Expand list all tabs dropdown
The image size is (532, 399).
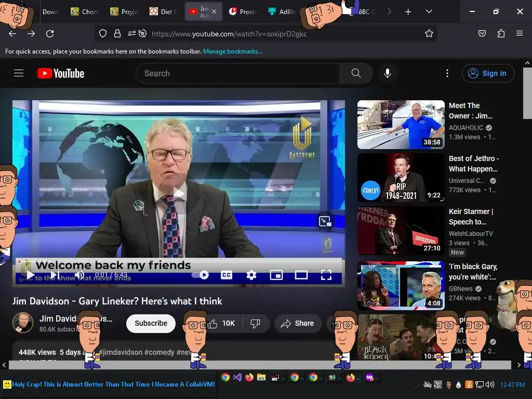[429, 11]
